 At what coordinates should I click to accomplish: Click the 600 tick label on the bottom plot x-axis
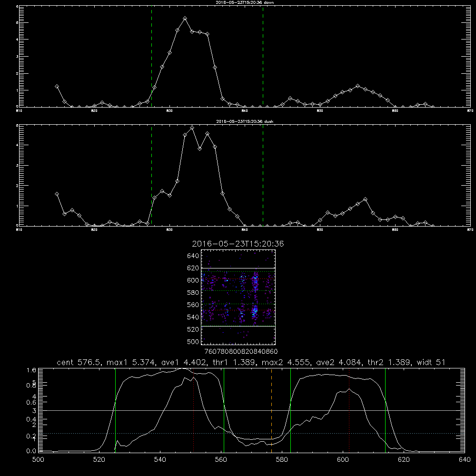pyautogui.click(x=343, y=460)
